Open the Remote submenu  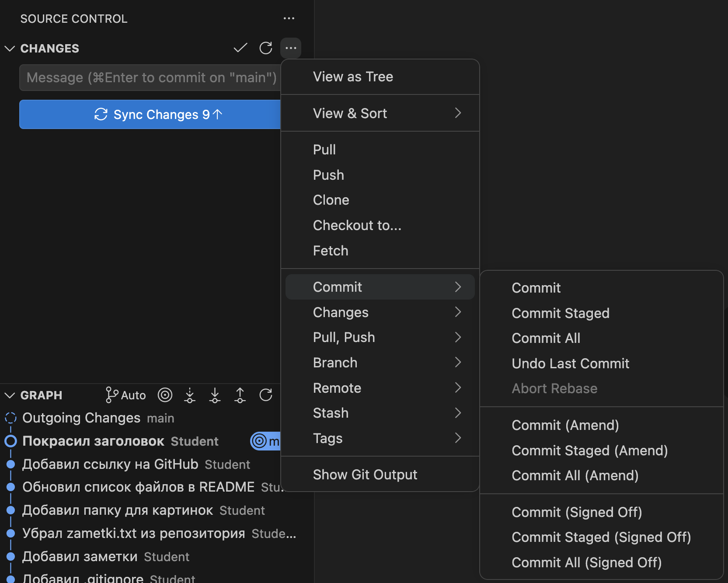(x=380, y=388)
